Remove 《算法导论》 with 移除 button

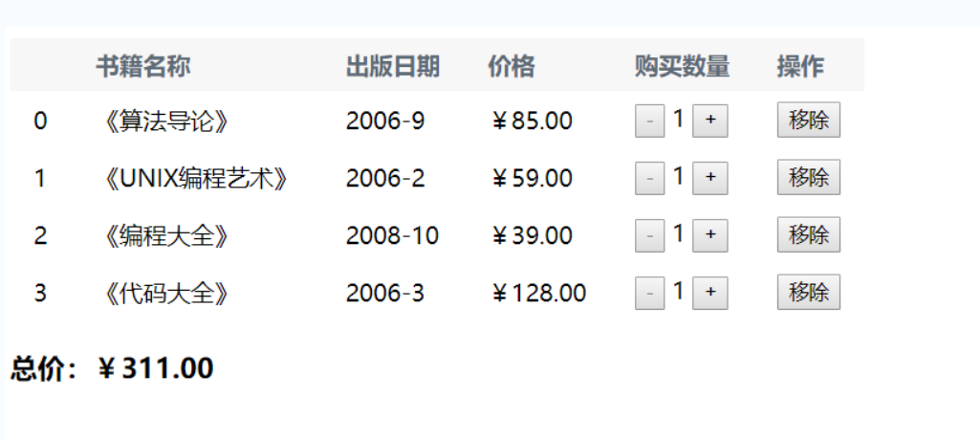[x=809, y=120]
